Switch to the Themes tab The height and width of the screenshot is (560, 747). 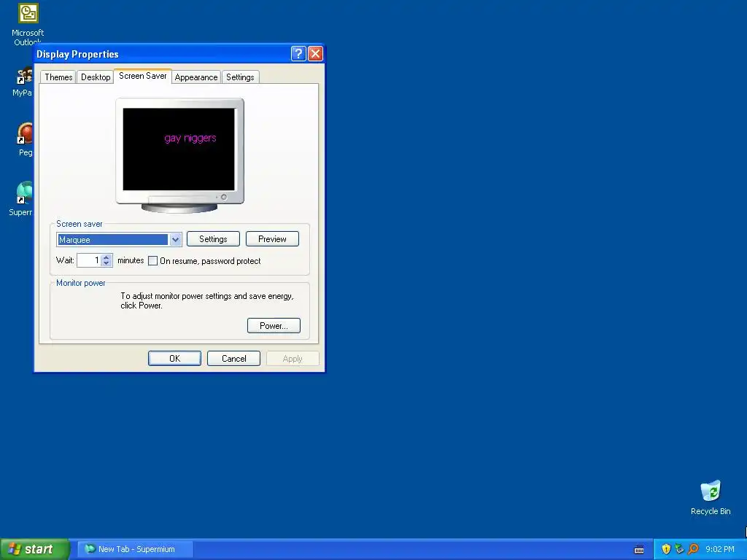[x=58, y=77]
